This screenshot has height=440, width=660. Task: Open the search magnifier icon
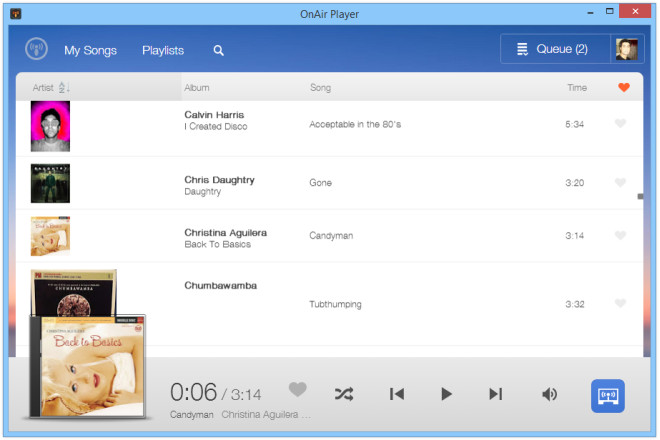(x=218, y=51)
